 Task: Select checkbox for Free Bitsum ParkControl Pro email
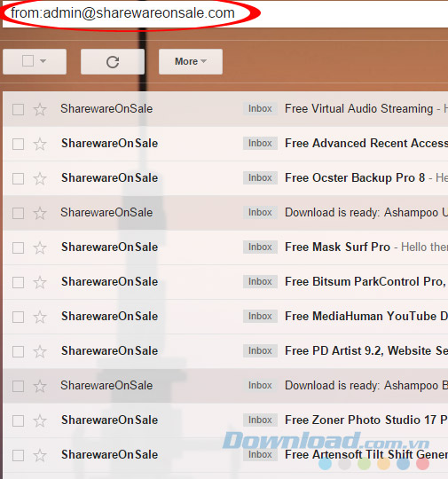point(18,282)
